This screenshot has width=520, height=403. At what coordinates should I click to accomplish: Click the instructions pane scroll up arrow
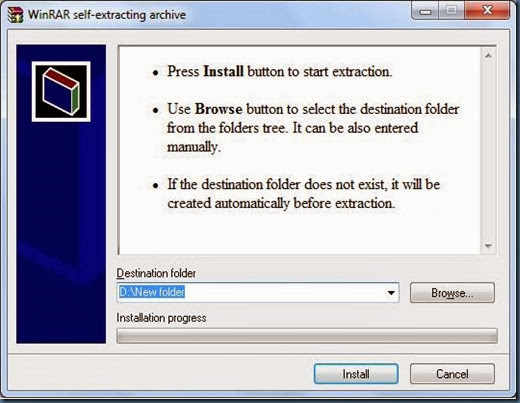click(x=488, y=56)
